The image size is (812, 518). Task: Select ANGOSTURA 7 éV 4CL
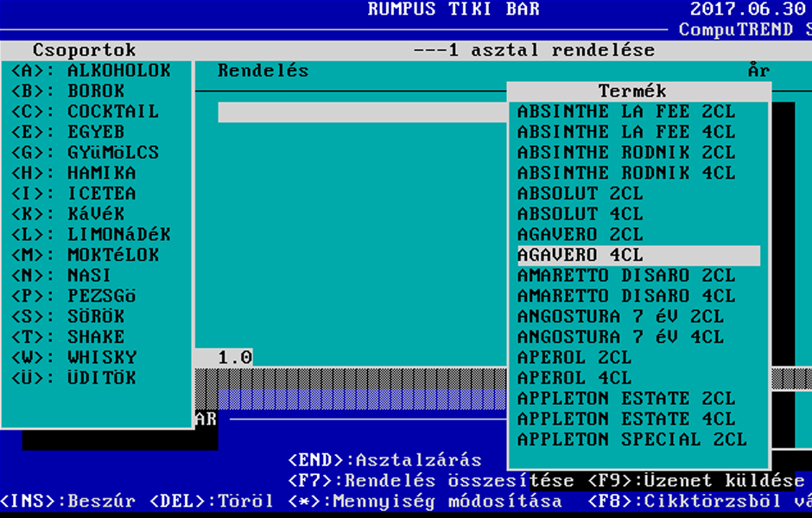[x=620, y=337]
